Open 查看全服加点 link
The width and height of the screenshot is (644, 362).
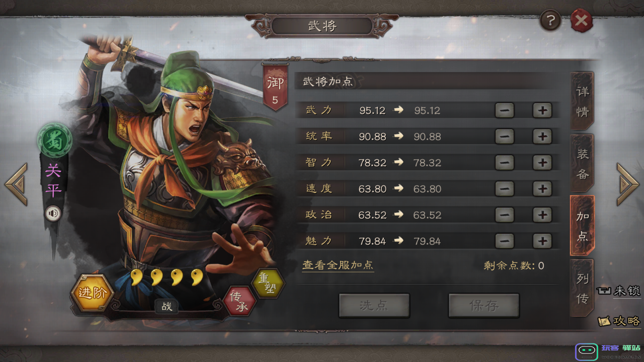tap(338, 265)
